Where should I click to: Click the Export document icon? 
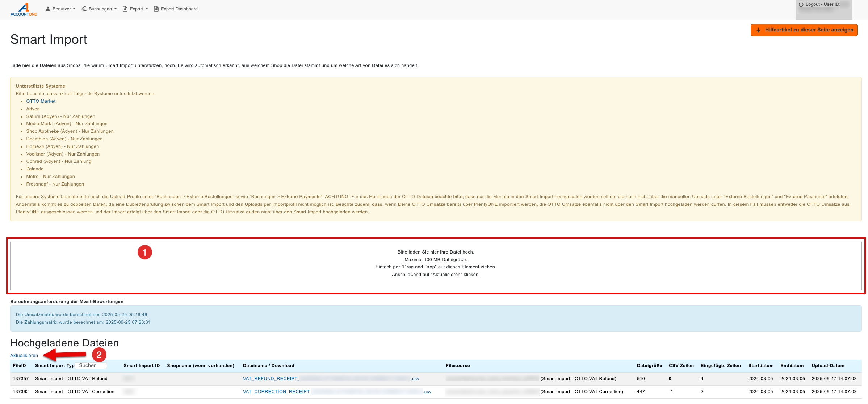click(x=125, y=9)
